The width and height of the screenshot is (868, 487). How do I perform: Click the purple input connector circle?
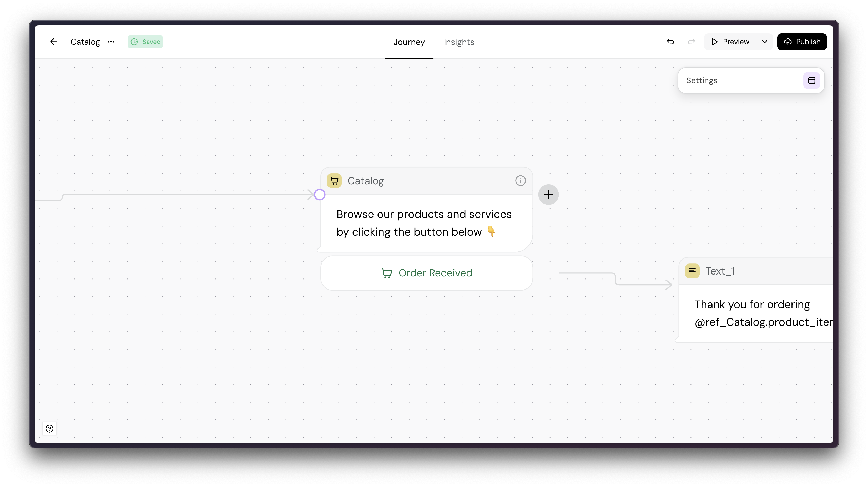pyautogui.click(x=319, y=195)
